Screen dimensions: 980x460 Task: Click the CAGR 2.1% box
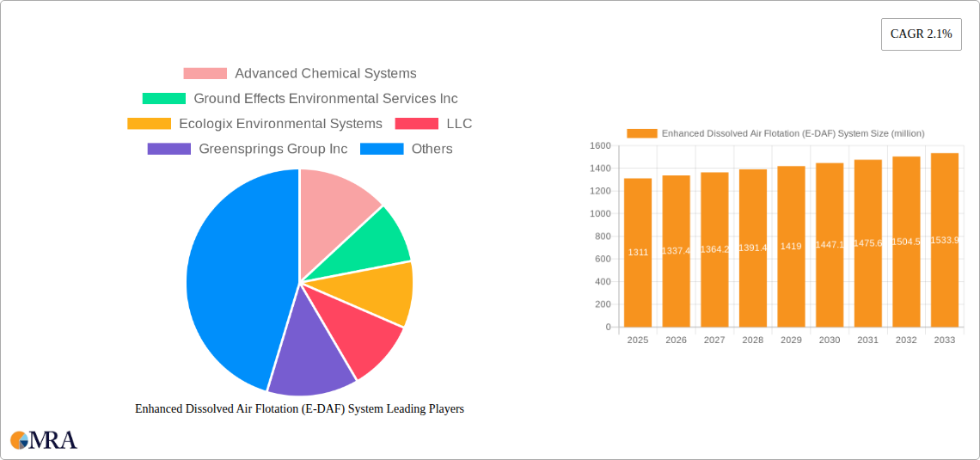pos(922,34)
